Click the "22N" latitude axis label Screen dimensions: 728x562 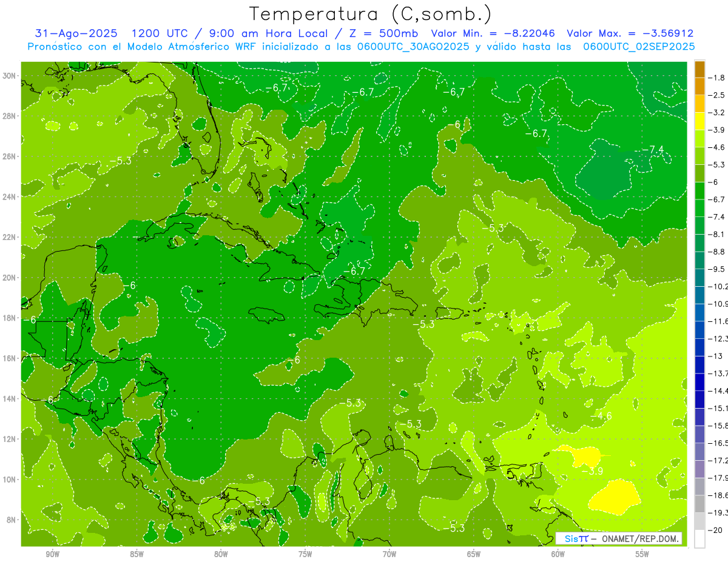point(9,237)
